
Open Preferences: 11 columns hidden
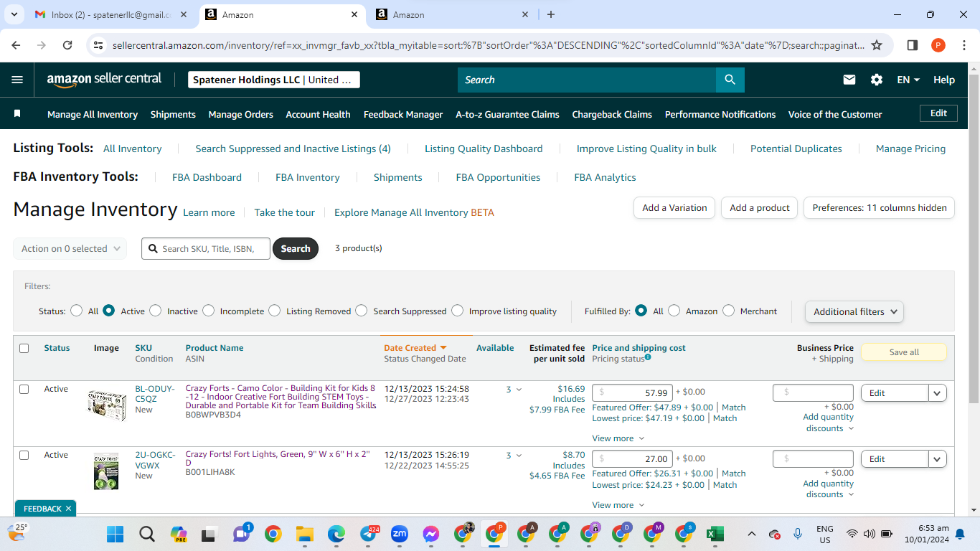point(880,207)
